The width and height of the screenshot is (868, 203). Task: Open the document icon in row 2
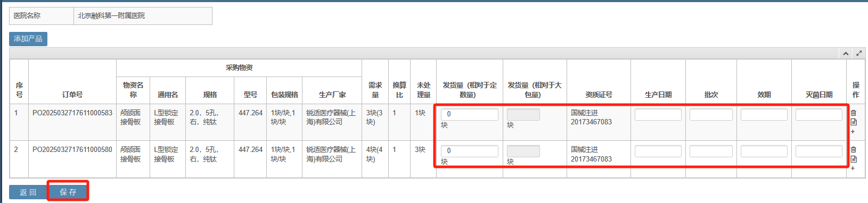coord(853,159)
